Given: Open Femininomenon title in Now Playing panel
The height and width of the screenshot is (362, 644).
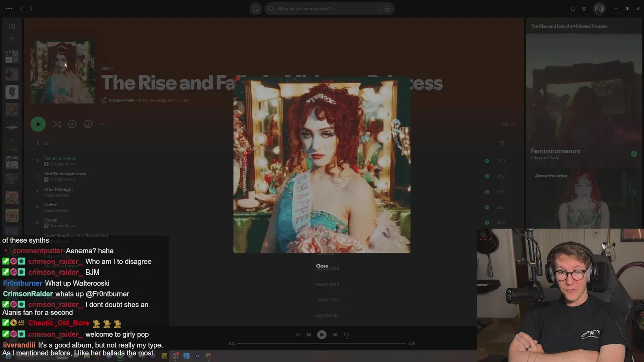Looking at the screenshot, I should (555, 151).
